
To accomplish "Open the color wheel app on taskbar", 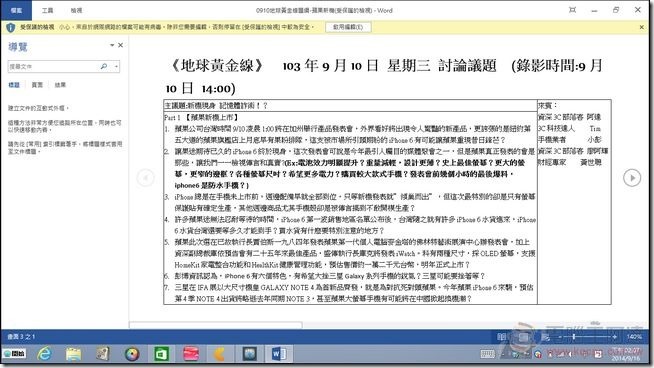I will pyautogui.click(x=132, y=354).
